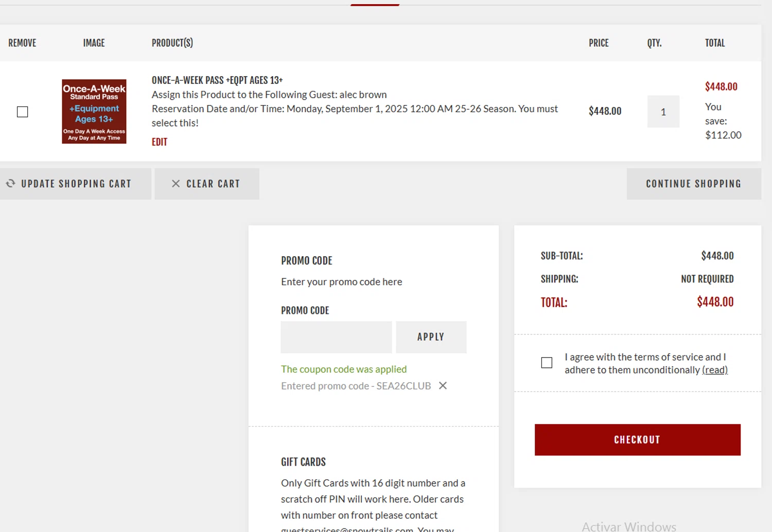This screenshot has width=772, height=532.
Task: Click 'The coupon code was applied' message
Action: coord(344,369)
